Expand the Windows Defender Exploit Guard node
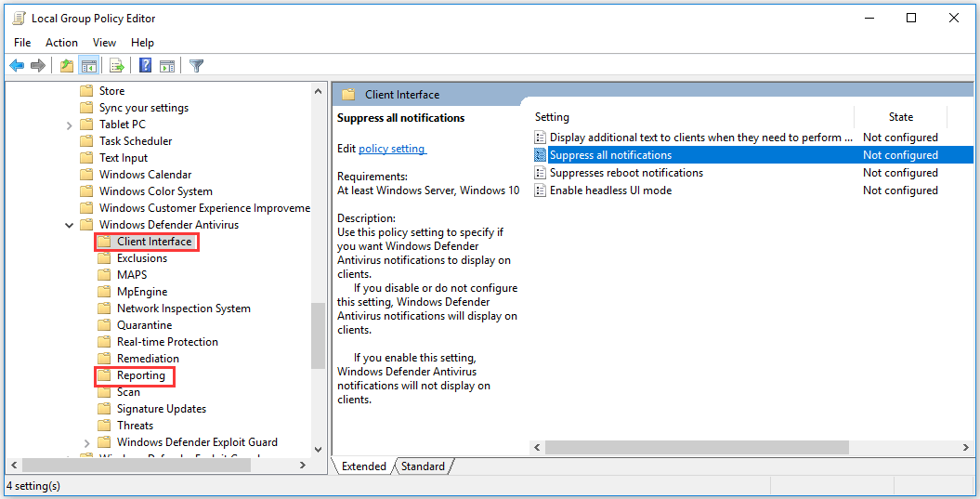 click(87, 442)
